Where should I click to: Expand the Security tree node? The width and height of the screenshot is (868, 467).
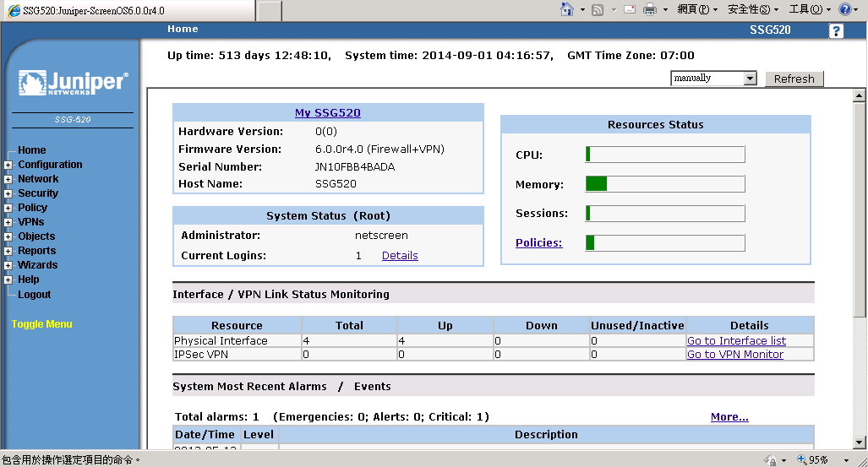8,193
